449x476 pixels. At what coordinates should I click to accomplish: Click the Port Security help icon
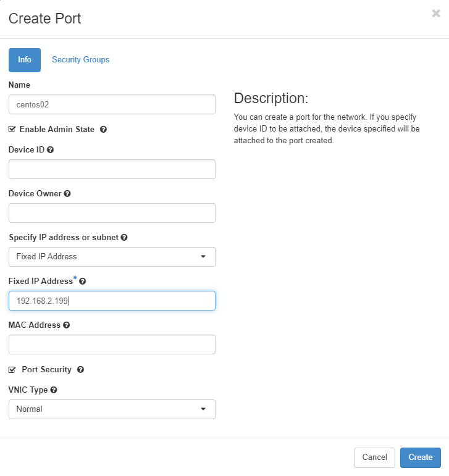pos(80,370)
